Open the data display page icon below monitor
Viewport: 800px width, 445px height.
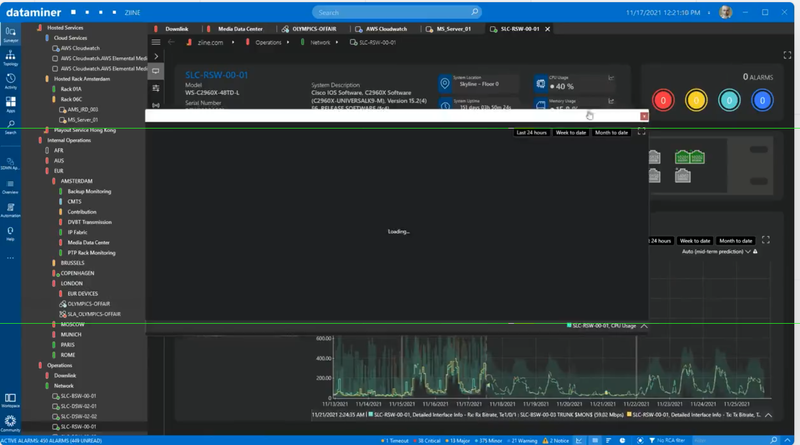coord(156,88)
